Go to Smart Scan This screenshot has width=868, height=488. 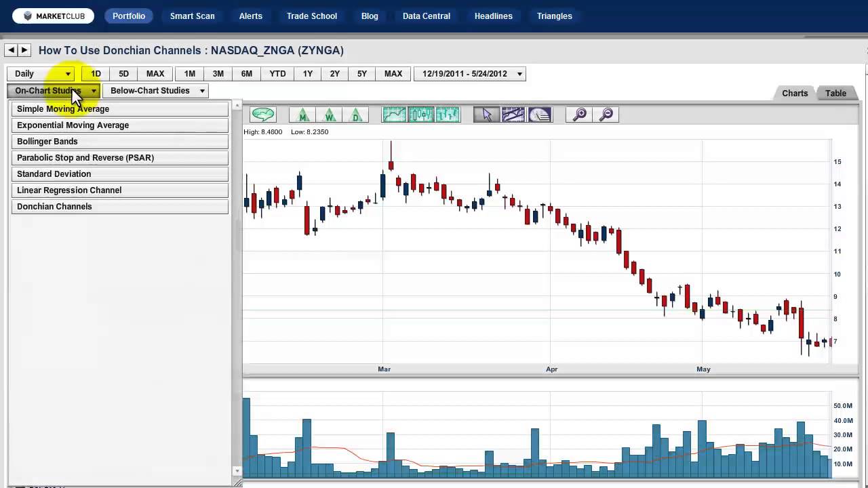(193, 16)
